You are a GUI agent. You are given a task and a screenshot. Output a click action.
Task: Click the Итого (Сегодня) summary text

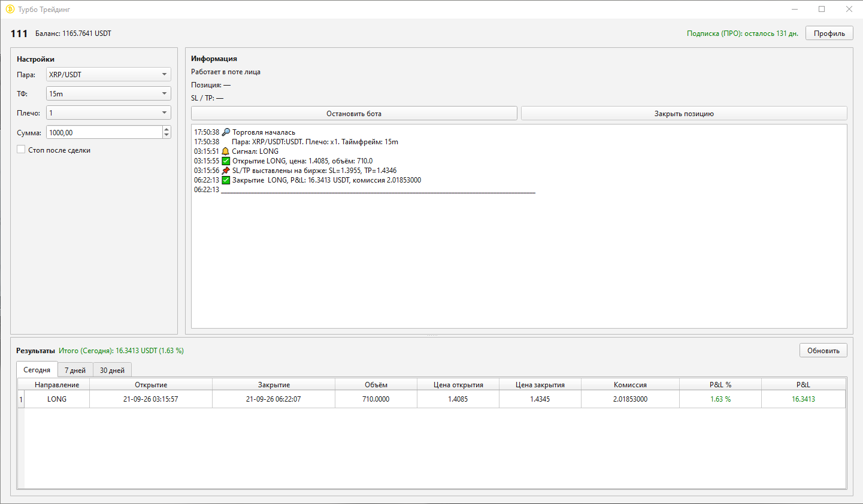[121, 351]
